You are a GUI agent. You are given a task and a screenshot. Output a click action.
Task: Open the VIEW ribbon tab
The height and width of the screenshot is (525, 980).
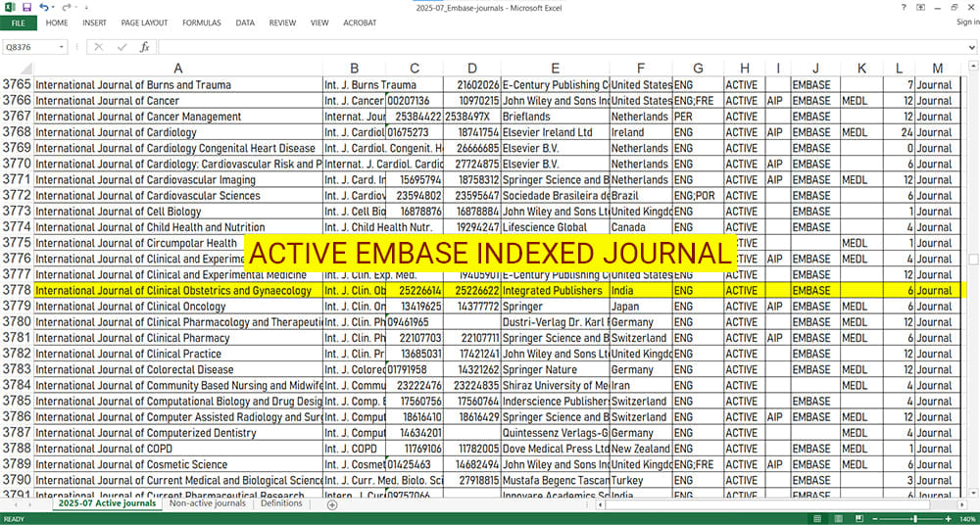(x=319, y=24)
